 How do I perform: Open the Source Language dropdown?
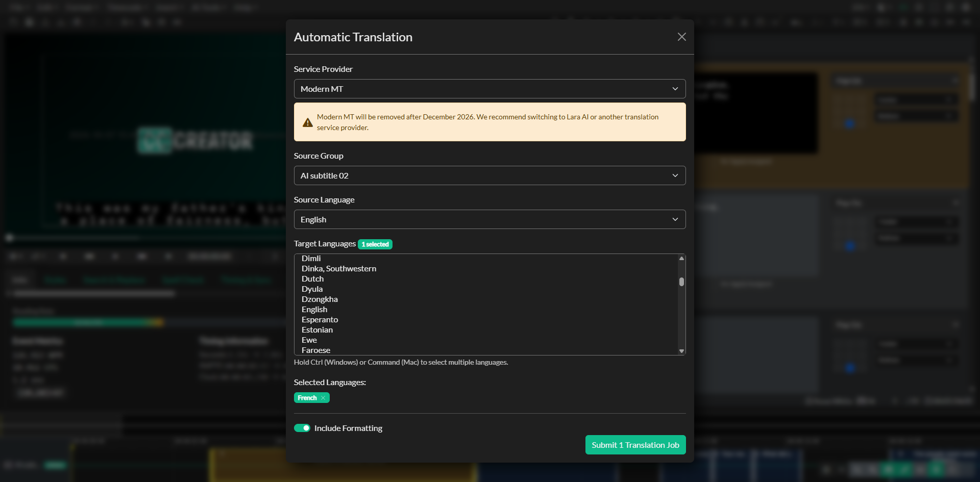tap(489, 219)
